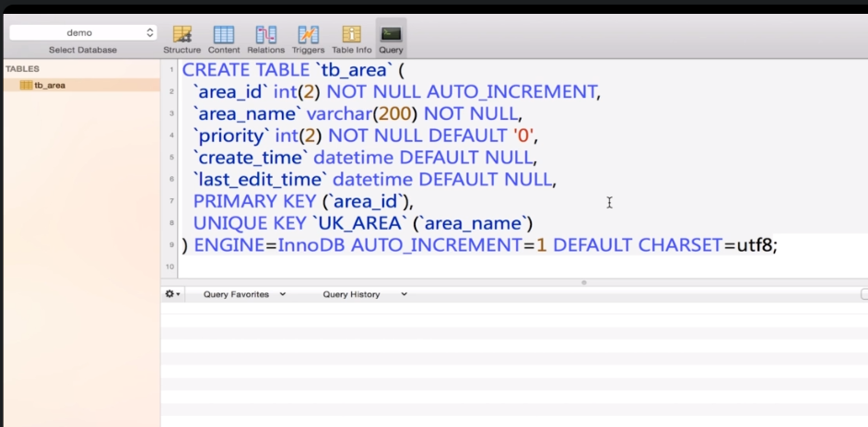Click the `area_id` column definition line

click(x=397, y=91)
